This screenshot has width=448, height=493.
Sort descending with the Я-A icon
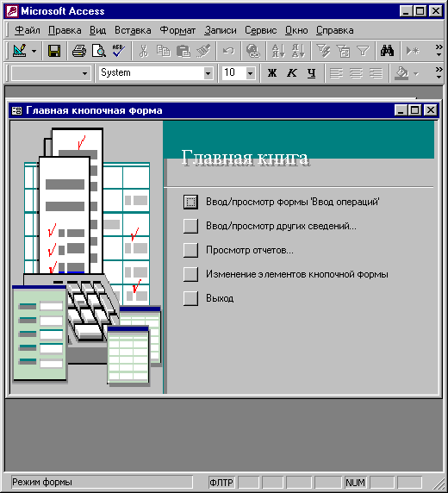coord(298,51)
